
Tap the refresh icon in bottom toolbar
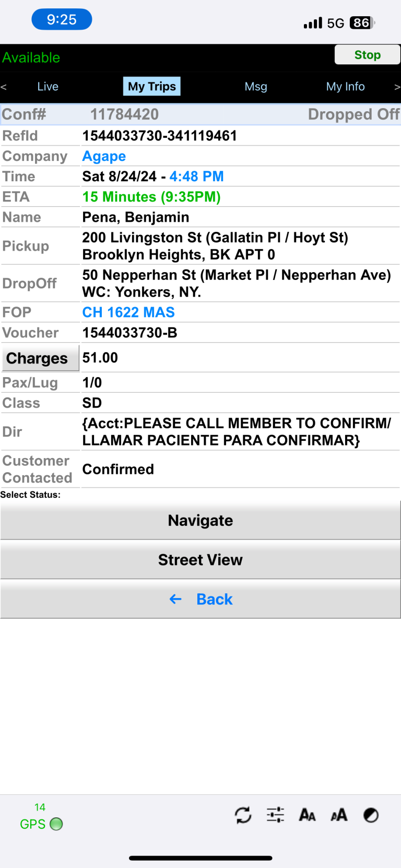point(243,815)
